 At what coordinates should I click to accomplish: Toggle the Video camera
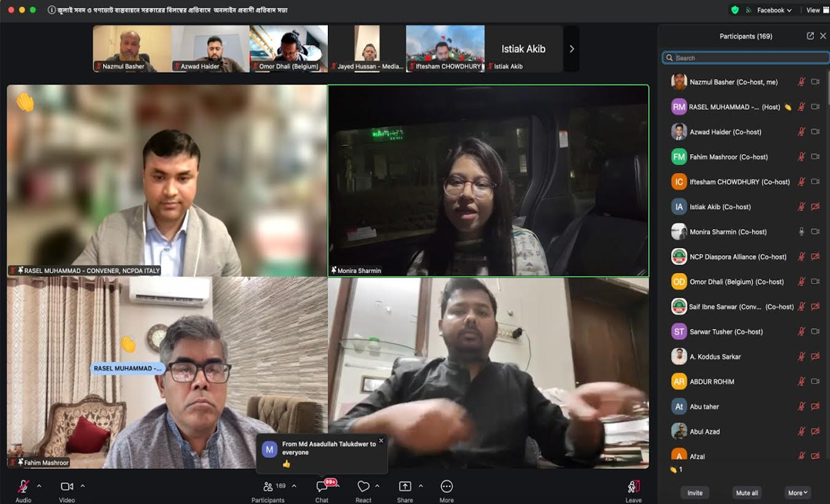point(66,487)
